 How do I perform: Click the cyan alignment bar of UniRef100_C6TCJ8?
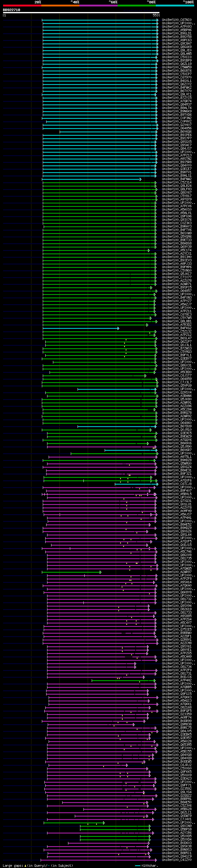coord(136,484)
